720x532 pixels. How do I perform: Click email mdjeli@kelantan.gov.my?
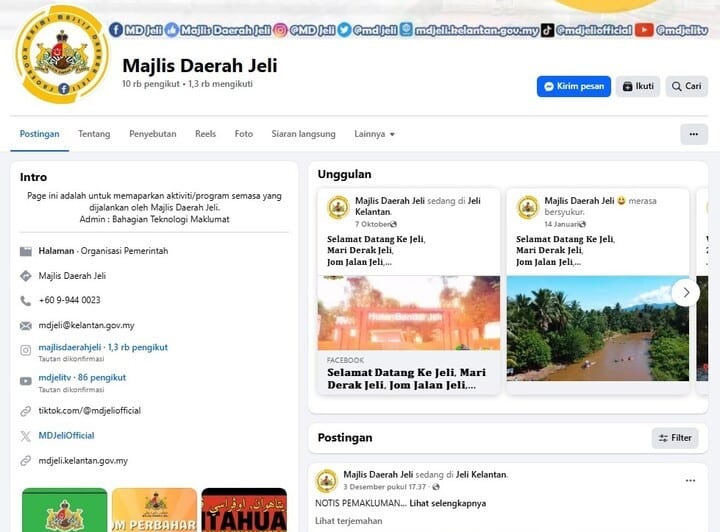pos(86,325)
